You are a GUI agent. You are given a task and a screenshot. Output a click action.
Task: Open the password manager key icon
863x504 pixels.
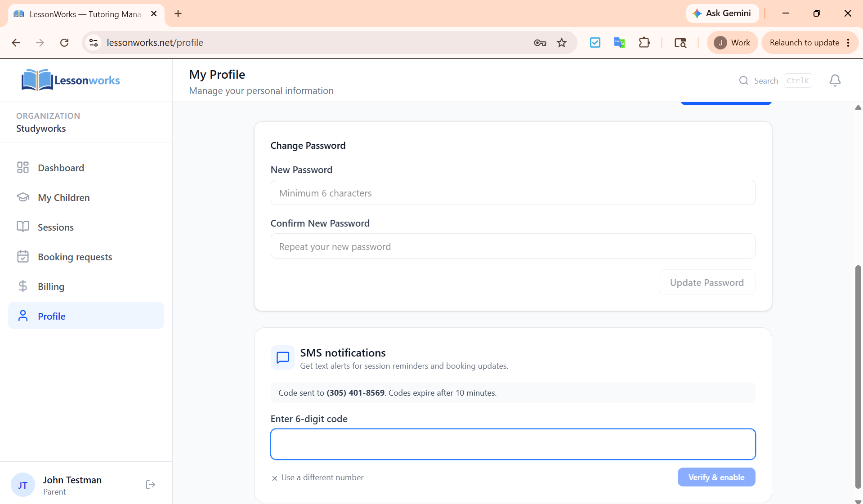[540, 43]
